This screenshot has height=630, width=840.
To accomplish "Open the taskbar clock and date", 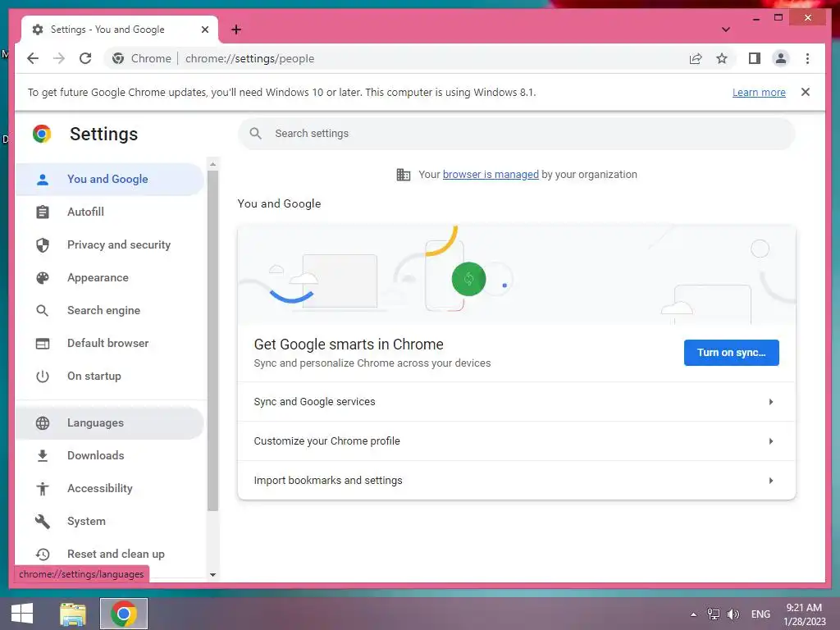I will pyautogui.click(x=804, y=614).
